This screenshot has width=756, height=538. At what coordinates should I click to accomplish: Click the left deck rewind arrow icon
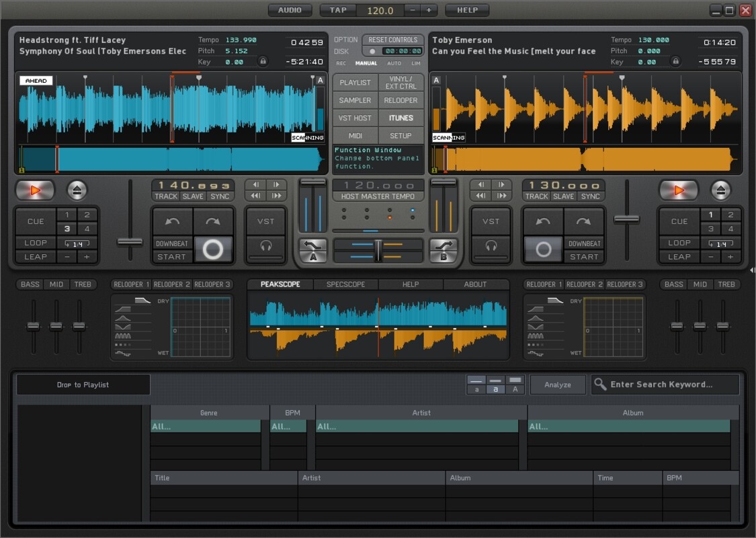(173, 221)
